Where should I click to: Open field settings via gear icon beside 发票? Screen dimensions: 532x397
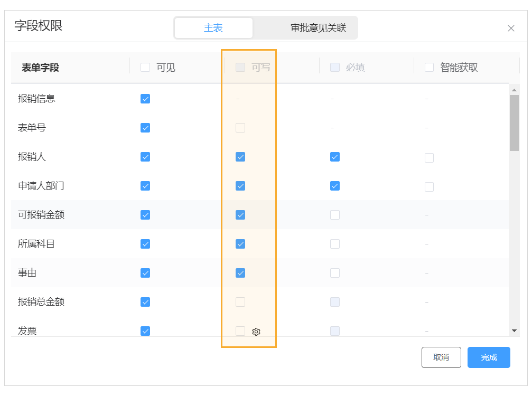click(256, 332)
